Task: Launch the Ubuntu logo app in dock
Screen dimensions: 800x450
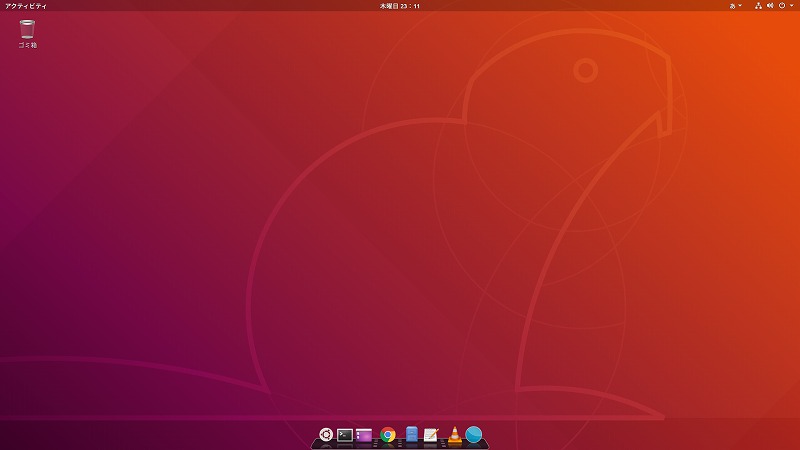Action: tap(326, 435)
